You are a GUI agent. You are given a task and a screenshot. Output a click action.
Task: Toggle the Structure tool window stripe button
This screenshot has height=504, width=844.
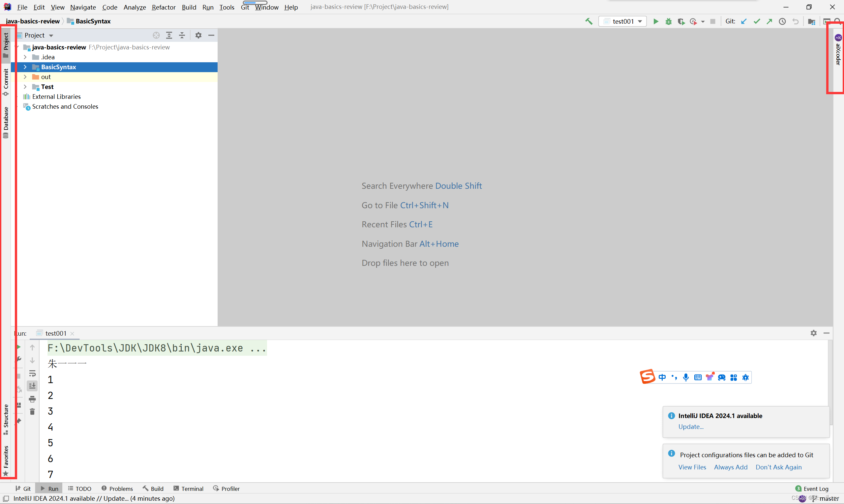[6, 420]
